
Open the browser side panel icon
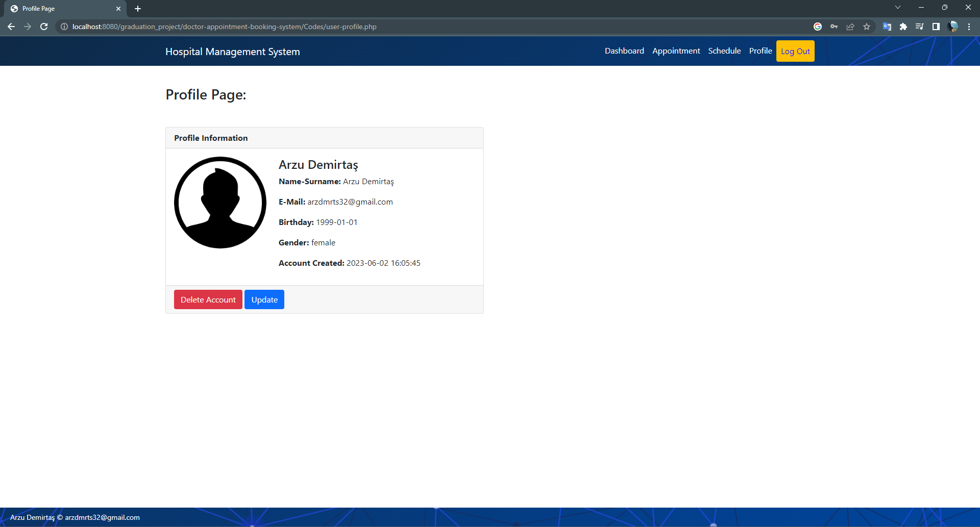(936, 27)
